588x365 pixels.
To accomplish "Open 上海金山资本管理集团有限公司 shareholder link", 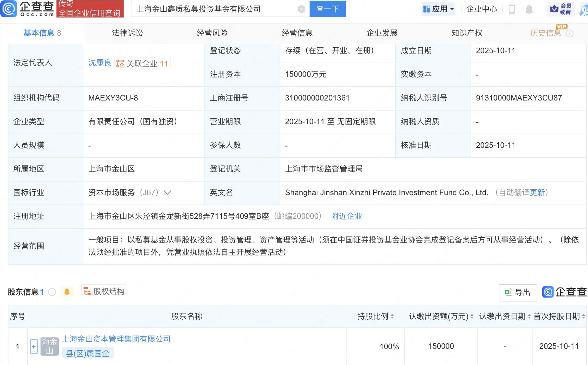I will coord(116,339).
